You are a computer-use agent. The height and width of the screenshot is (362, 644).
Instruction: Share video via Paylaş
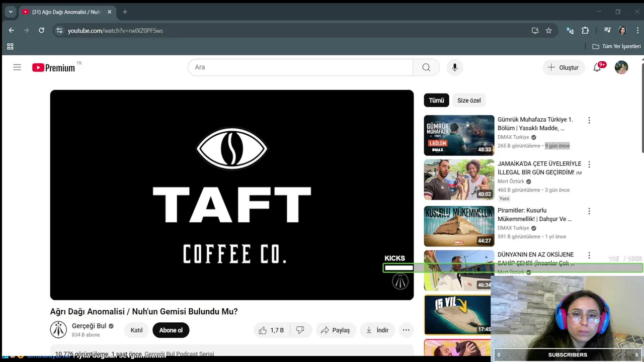point(336,330)
